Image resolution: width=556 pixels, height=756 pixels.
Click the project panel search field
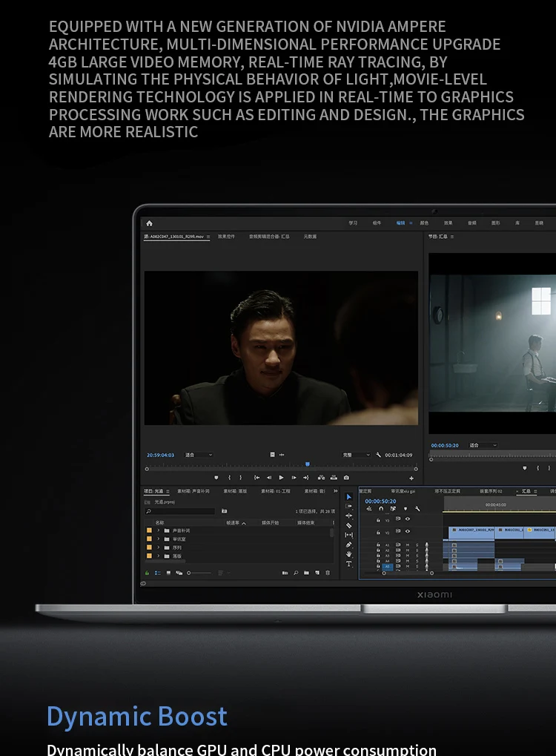click(182, 511)
